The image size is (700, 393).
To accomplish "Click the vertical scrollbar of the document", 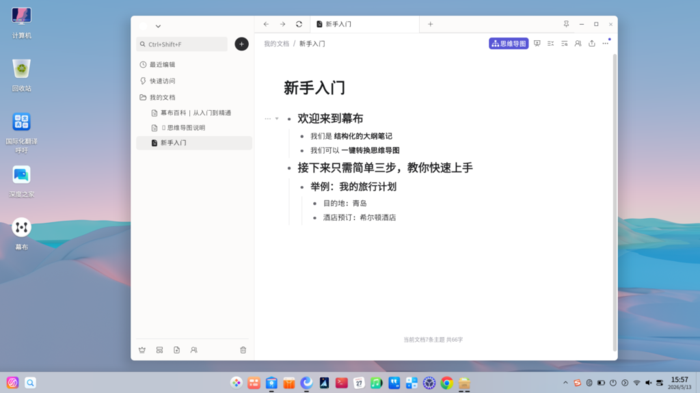I will (x=615, y=202).
